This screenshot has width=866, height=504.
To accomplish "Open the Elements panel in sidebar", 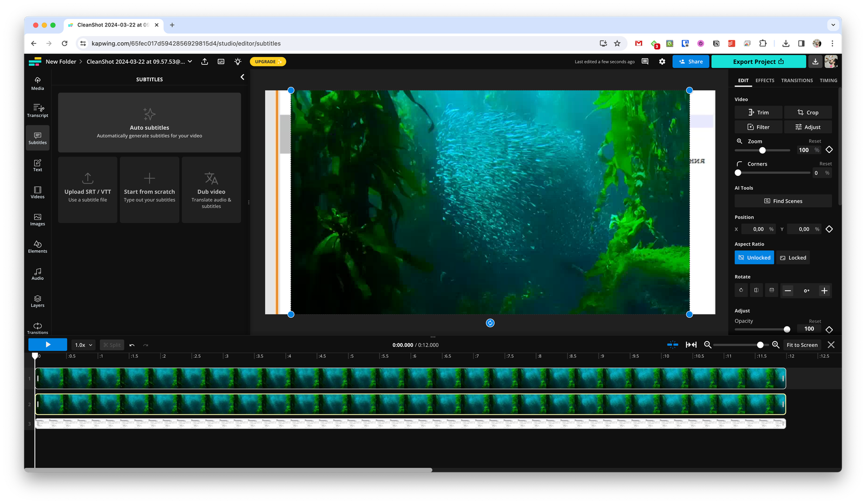I will (x=37, y=247).
